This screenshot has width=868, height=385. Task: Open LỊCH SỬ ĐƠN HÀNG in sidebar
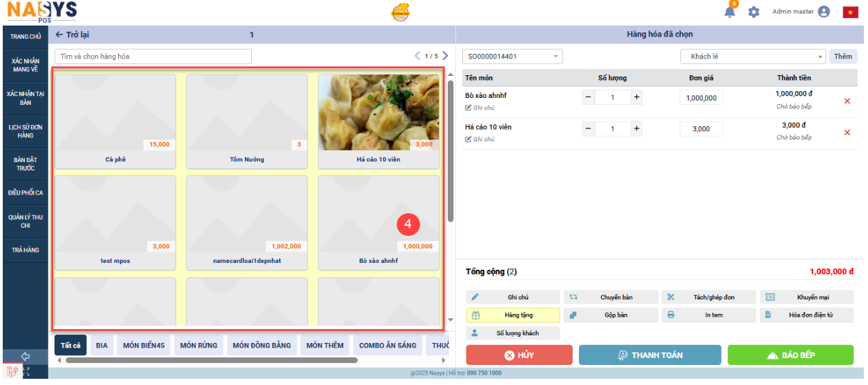click(26, 131)
